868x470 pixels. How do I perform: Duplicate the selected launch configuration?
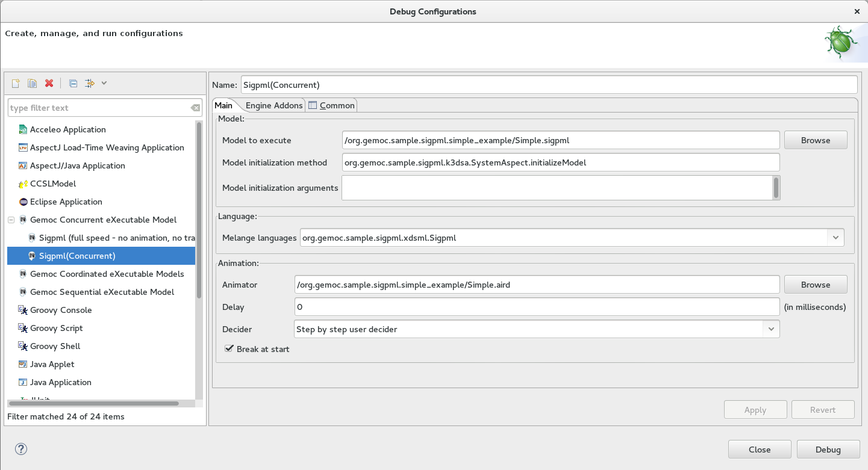click(x=32, y=83)
